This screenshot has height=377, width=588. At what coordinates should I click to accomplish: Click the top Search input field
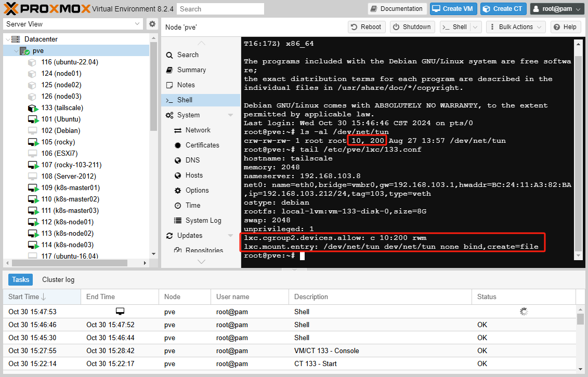click(220, 9)
